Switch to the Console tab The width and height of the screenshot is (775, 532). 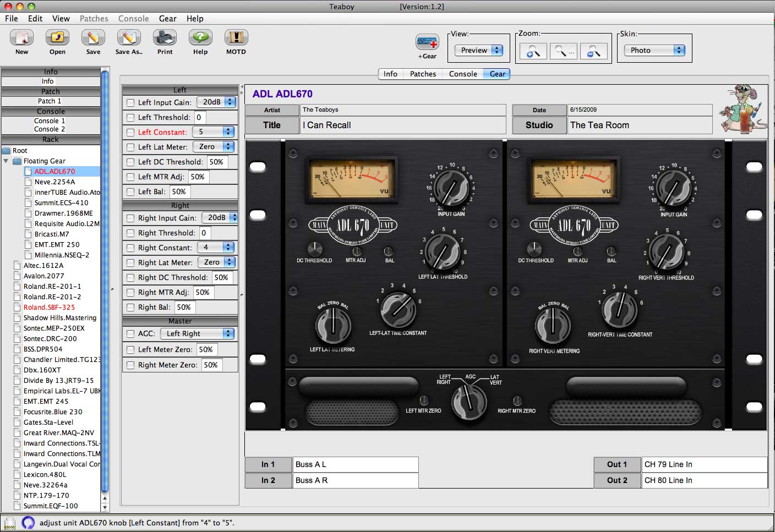(463, 74)
